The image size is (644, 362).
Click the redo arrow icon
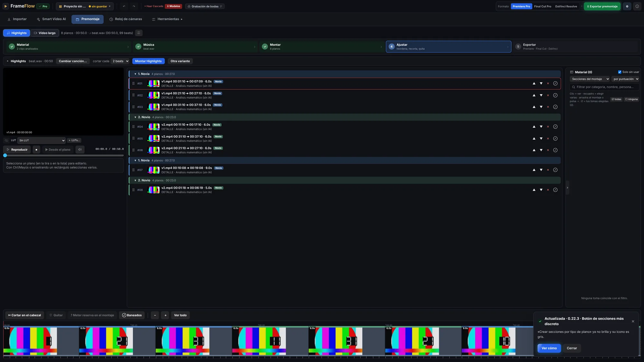(134, 6)
